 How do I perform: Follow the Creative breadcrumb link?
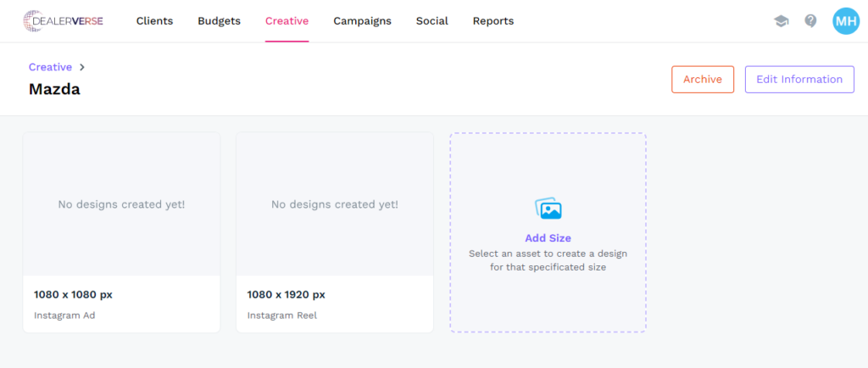tap(50, 67)
